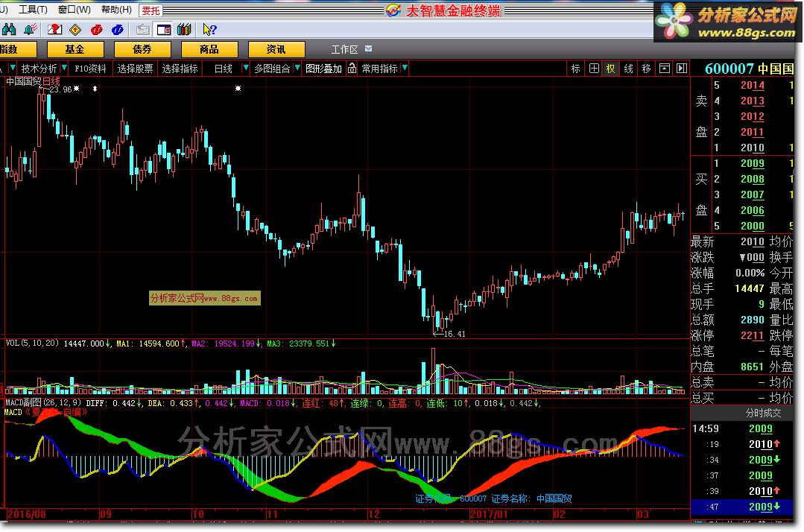Click the star event marker above October
This screenshot has height=532, width=804.
pyautogui.click(x=238, y=89)
